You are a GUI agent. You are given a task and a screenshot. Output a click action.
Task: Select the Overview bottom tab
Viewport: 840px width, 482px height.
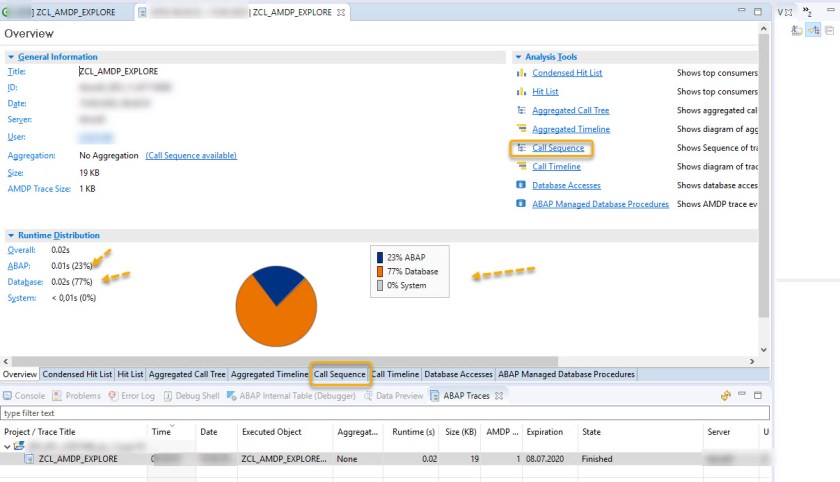click(x=20, y=374)
